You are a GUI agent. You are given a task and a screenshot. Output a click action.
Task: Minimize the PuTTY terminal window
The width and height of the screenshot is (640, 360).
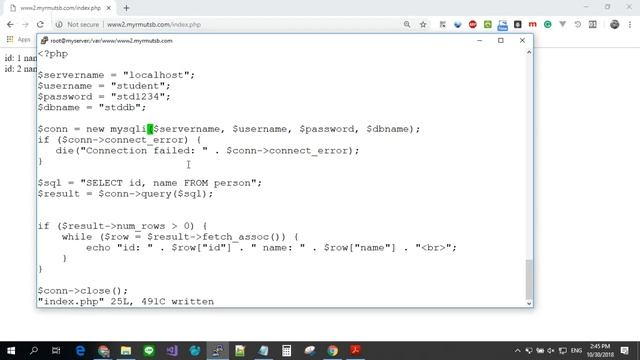[x=480, y=40]
